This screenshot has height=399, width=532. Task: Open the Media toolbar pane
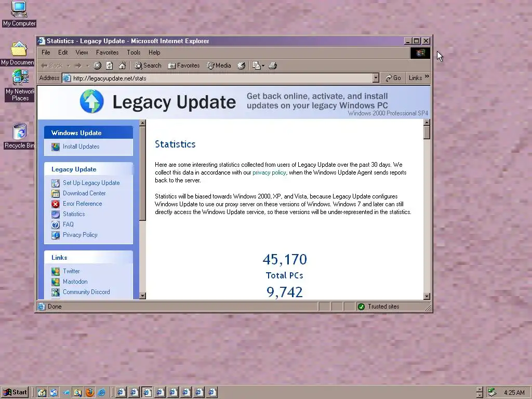point(219,65)
